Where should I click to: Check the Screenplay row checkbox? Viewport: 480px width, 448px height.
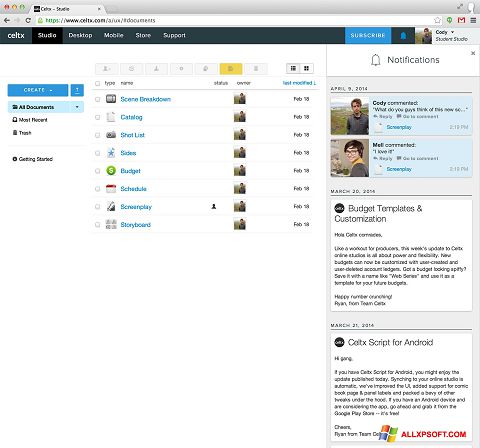[x=97, y=207]
